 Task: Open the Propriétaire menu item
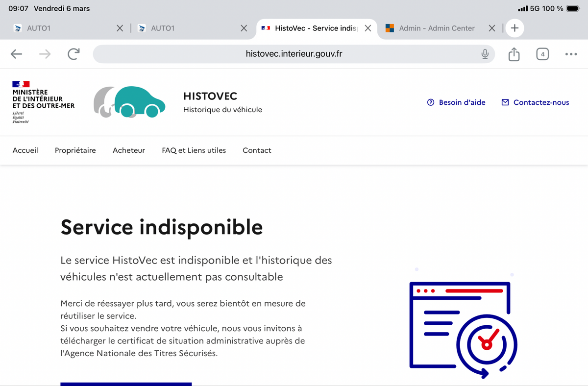click(x=75, y=150)
